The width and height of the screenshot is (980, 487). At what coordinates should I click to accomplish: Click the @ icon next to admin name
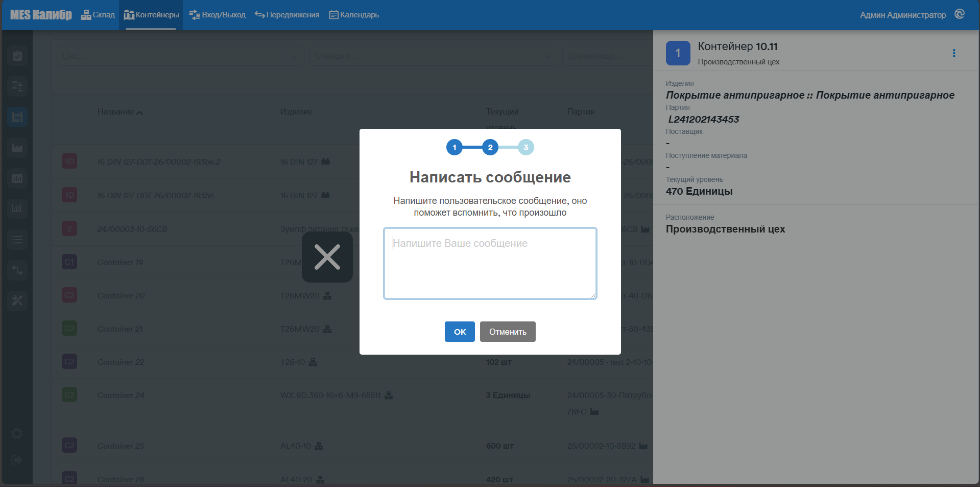[960, 14]
